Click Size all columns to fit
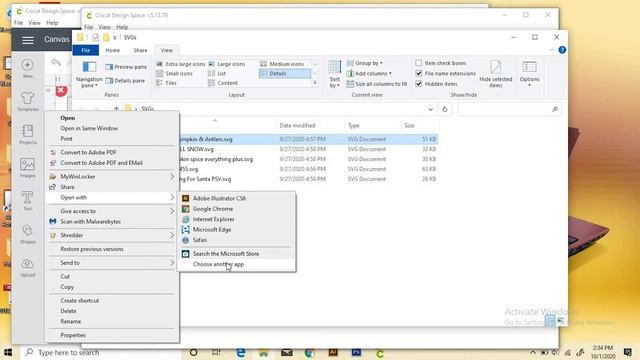The height and width of the screenshot is (360, 640). pyautogui.click(x=377, y=84)
